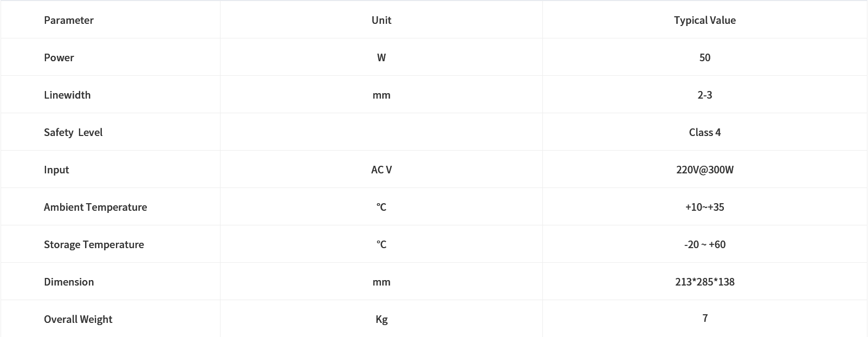
Task: Select the Input parameter label
Action: 56,170
